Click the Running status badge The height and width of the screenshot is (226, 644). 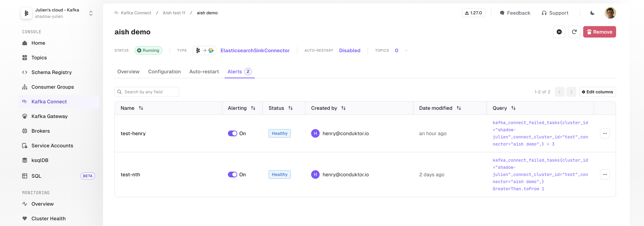tap(148, 50)
